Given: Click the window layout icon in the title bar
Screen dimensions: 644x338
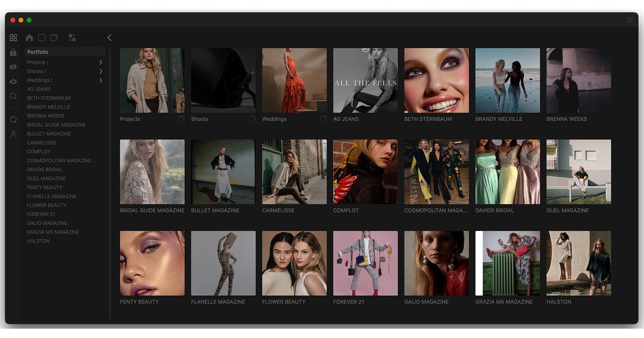Looking at the screenshot, I should tap(630, 20).
